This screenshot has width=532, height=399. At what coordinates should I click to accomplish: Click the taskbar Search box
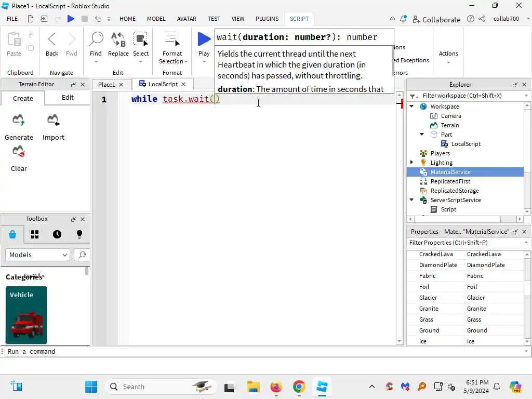click(x=161, y=387)
